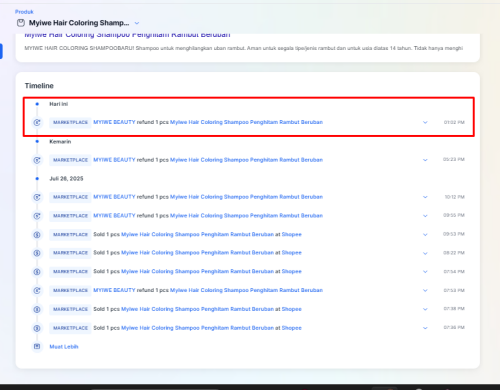This screenshot has width=500, height=390.
Task: Click product box icon beside Myiwe Hair Coloring title
Action: (21, 23)
